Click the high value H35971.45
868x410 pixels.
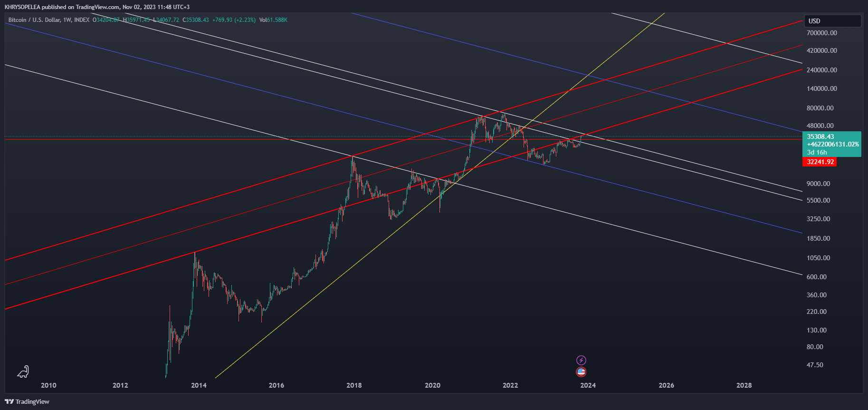tap(136, 20)
